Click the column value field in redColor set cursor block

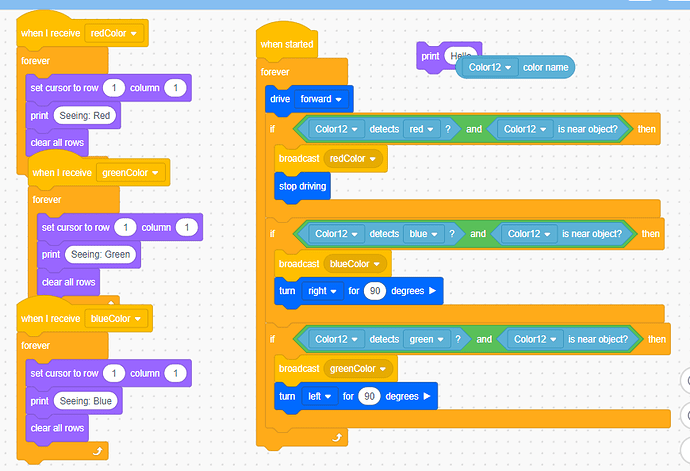[176, 88]
